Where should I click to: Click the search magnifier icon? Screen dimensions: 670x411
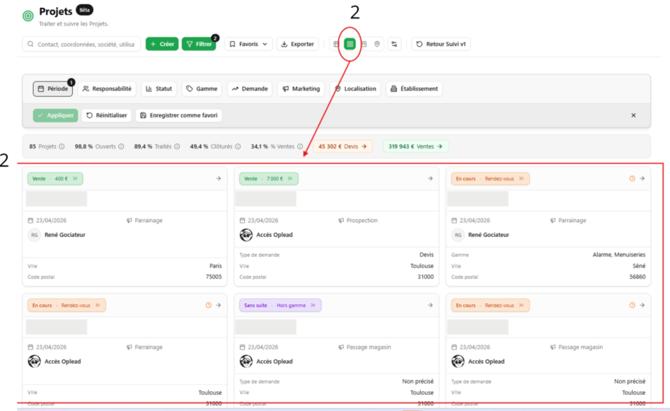click(x=30, y=44)
